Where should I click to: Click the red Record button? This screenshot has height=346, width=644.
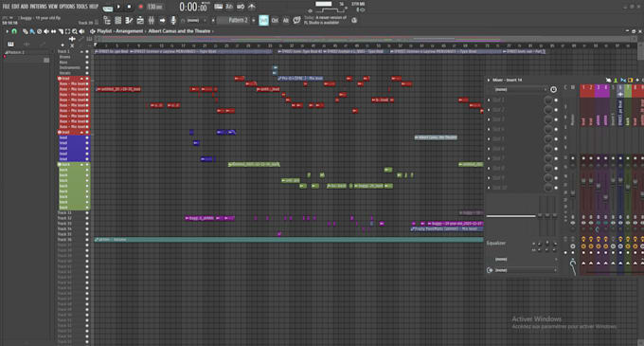[x=140, y=7]
